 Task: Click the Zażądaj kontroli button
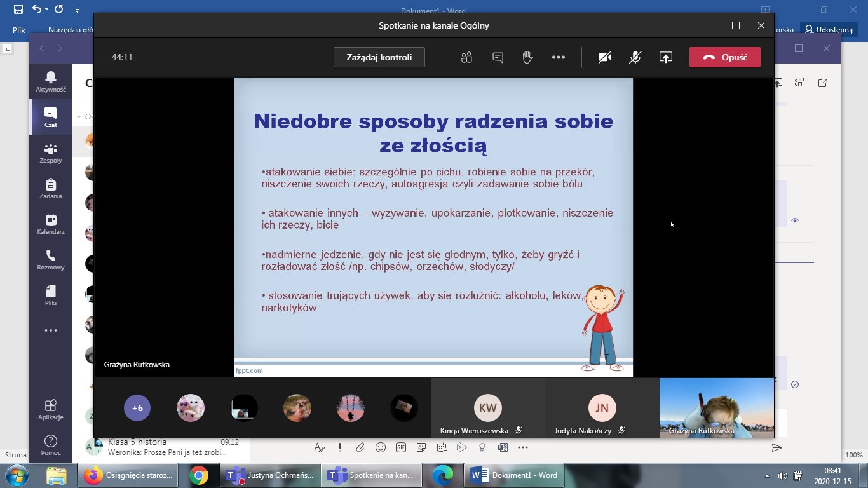click(x=379, y=57)
